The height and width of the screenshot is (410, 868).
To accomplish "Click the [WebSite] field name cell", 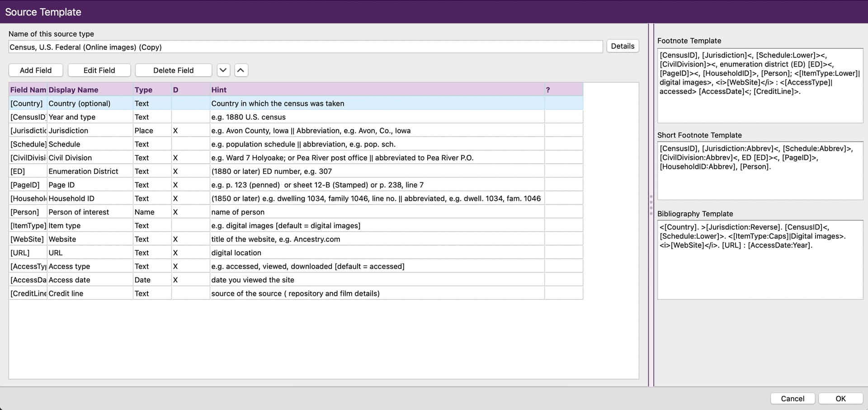I will tap(28, 239).
